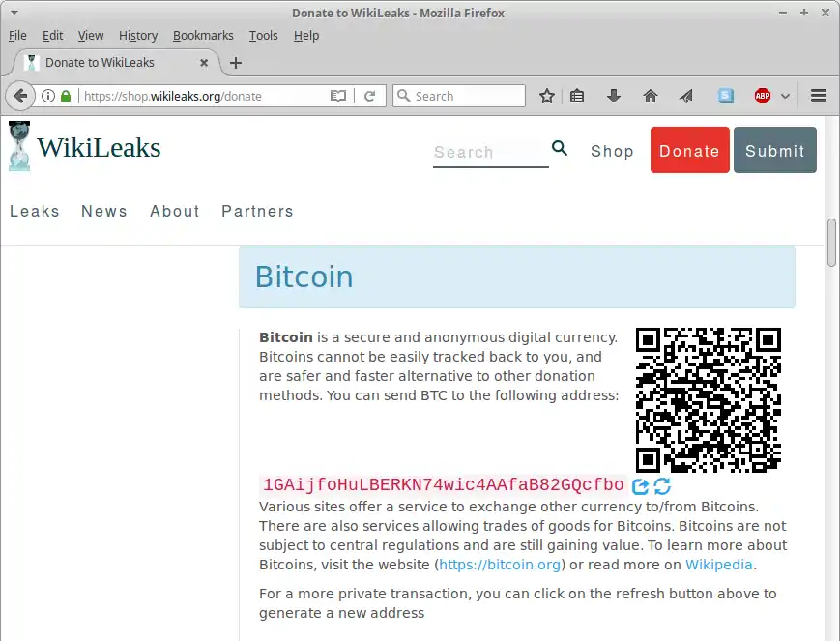840x641 pixels.
Task: Expand the toolbar overflow chevron beside ABP
Action: click(786, 96)
